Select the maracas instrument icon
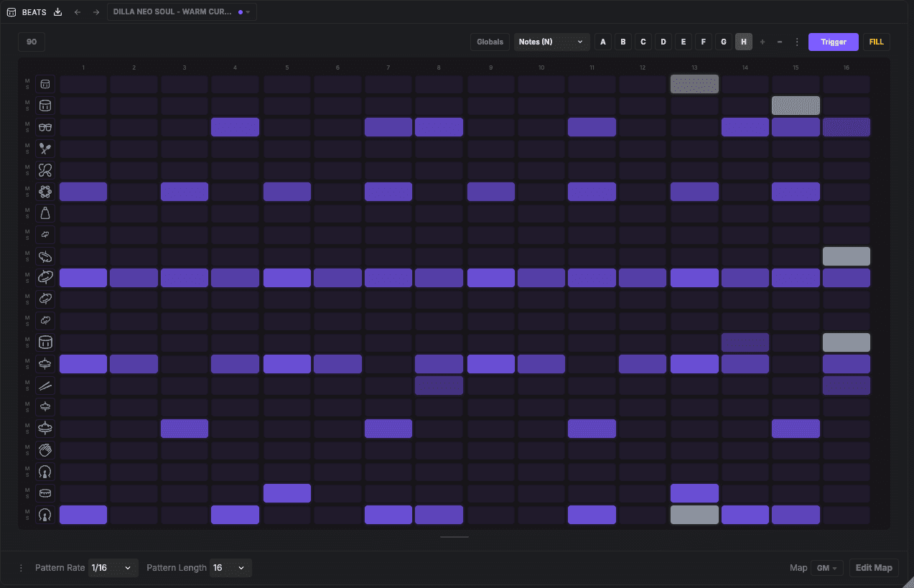The width and height of the screenshot is (914, 588). click(45, 149)
